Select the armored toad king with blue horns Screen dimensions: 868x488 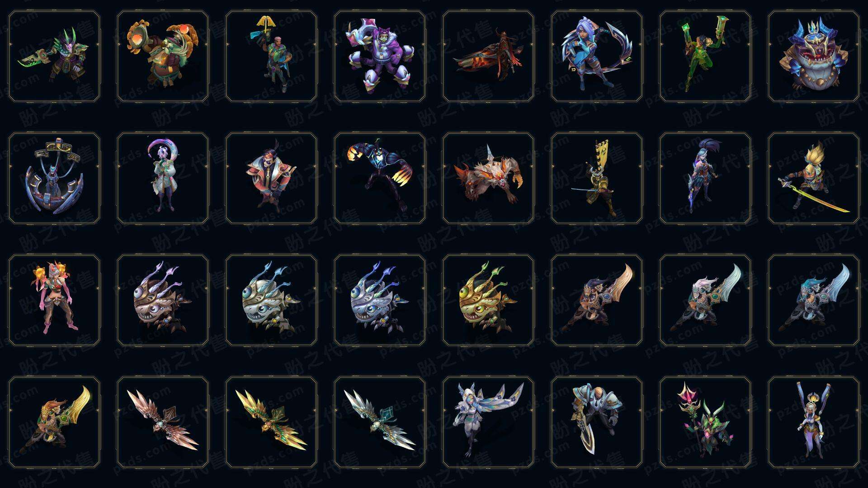813,56
